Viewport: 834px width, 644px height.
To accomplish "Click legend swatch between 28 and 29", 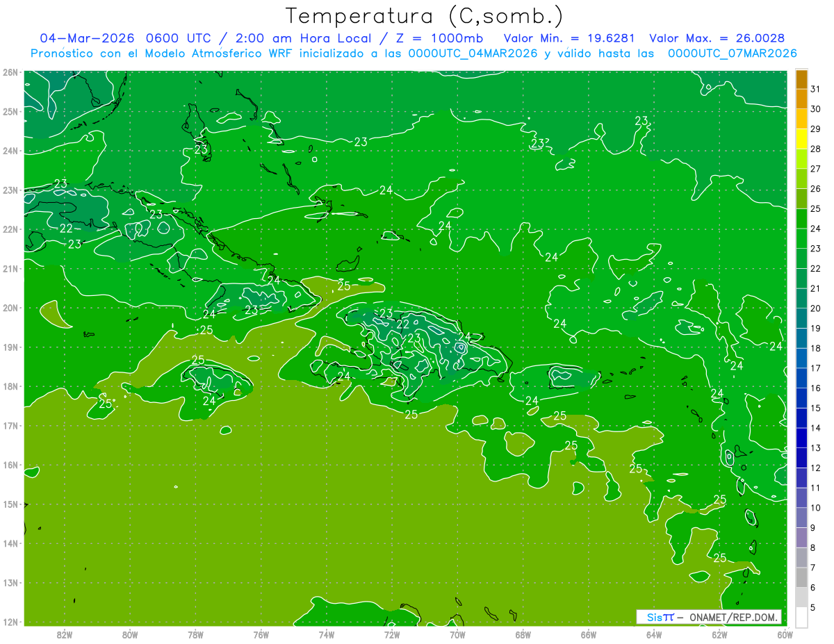I will (801, 139).
